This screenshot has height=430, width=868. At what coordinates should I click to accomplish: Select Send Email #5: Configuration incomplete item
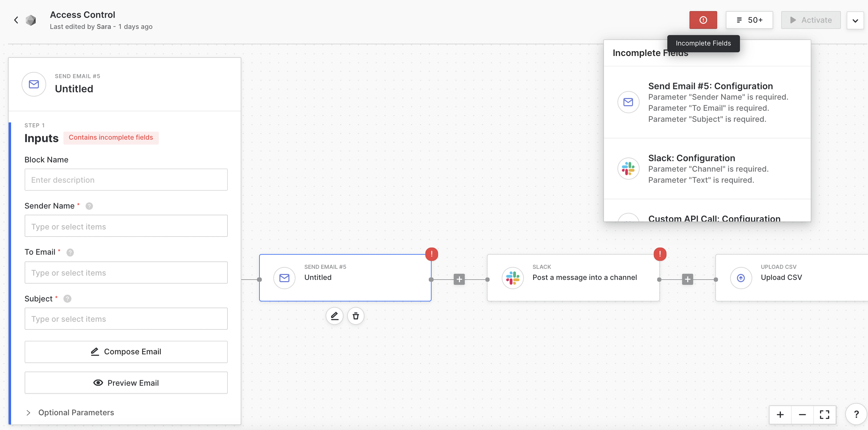tap(707, 102)
